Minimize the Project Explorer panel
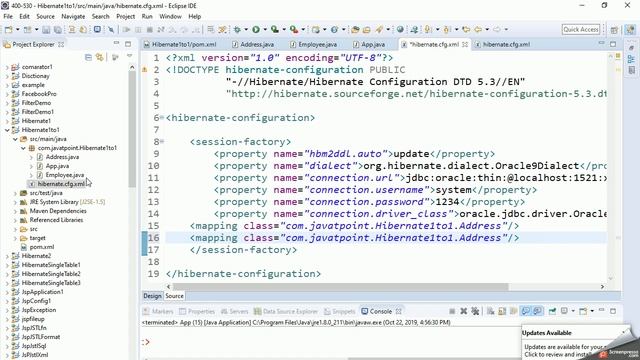 tap(116, 43)
